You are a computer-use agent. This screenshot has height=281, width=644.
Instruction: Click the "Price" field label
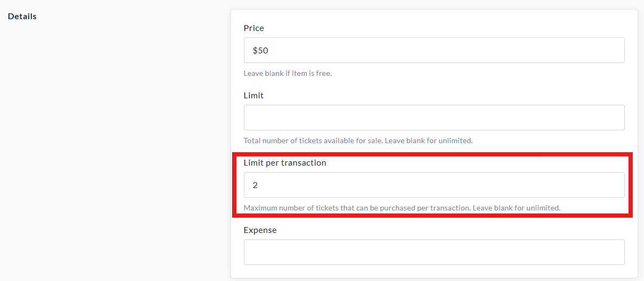(254, 28)
